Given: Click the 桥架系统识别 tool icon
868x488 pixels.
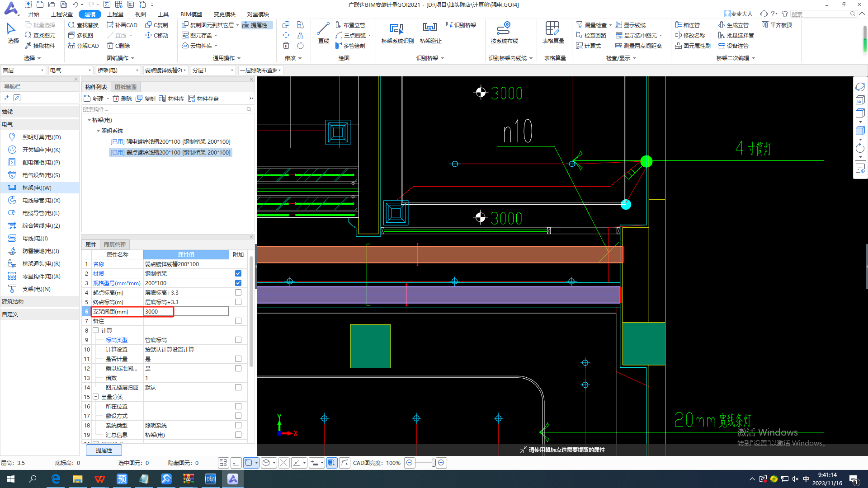Looking at the screenshot, I should pos(397,33).
